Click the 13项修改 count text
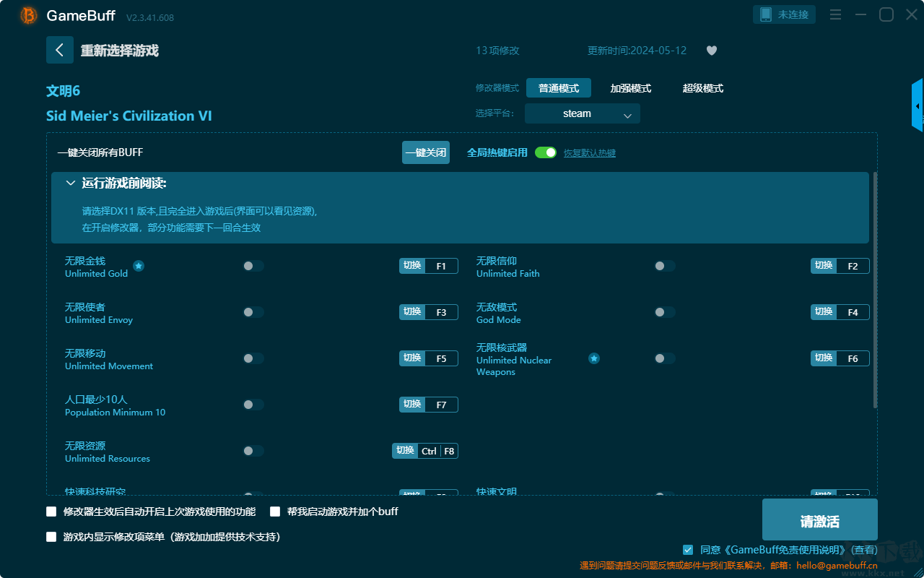 [497, 51]
